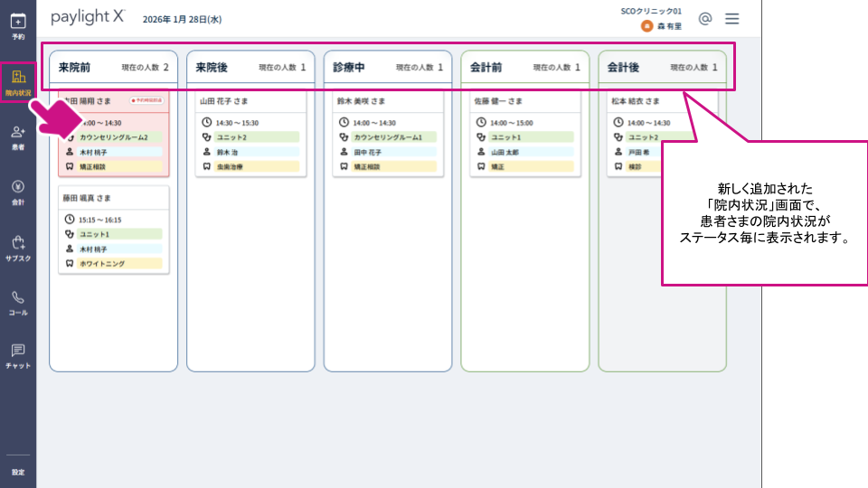This screenshot has width=868, height=488.
Task: Click stethoscope icon on 藤田 颯真 card
Action: [x=70, y=234]
